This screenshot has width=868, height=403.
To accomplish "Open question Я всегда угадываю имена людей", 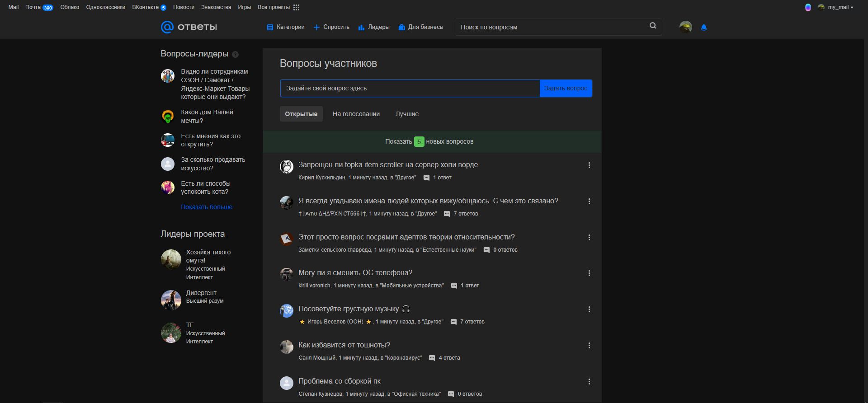I will coord(428,201).
